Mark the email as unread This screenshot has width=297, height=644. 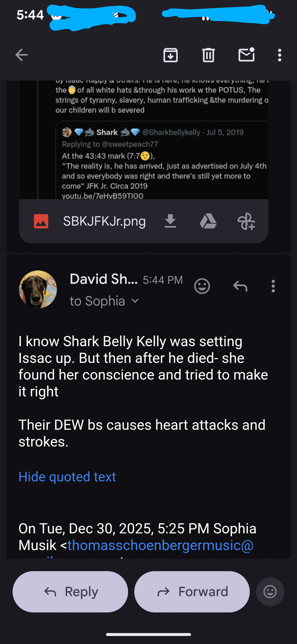click(246, 55)
